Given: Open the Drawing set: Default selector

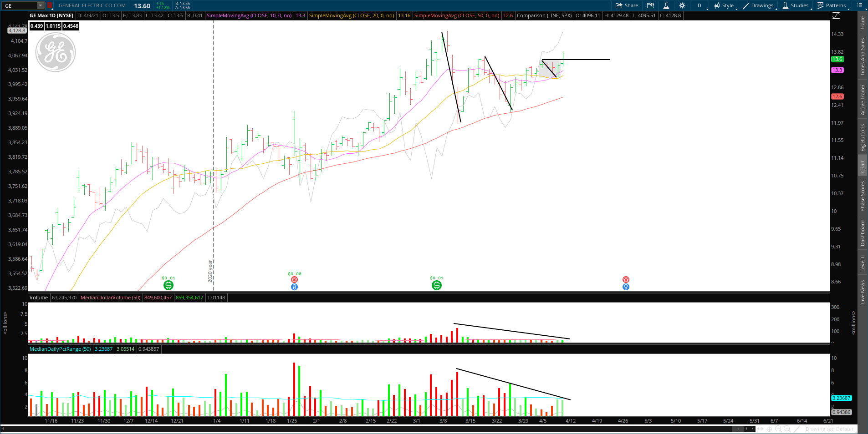Looking at the screenshot, I should pyautogui.click(x=829, y=429).
